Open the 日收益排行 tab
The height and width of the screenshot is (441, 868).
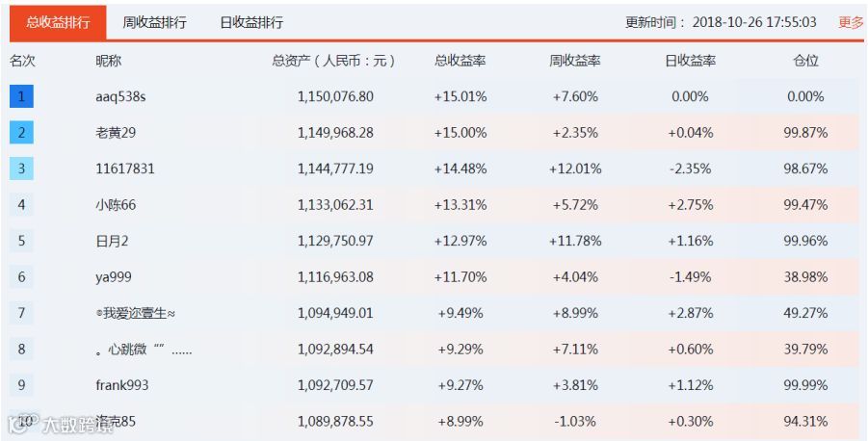251,22
